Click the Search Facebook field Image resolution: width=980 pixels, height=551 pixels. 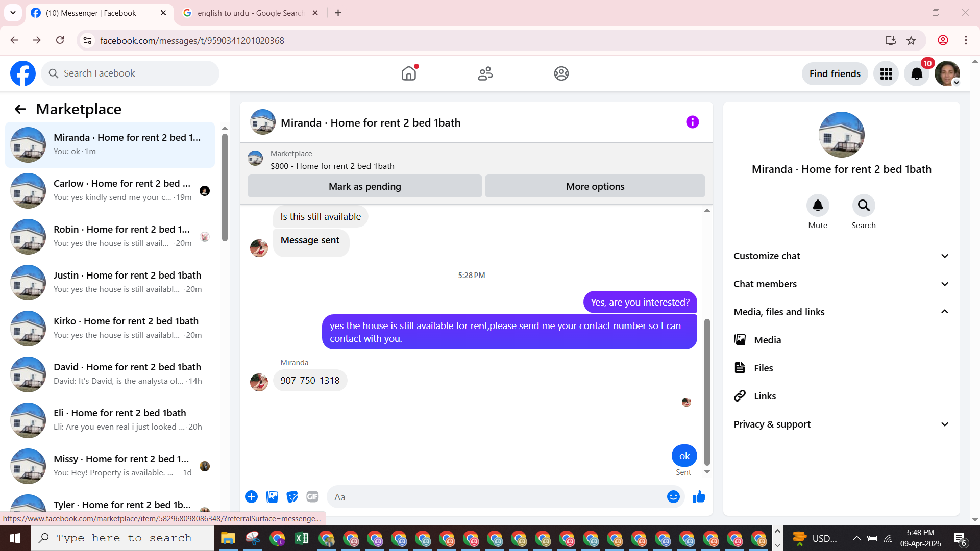130,73
